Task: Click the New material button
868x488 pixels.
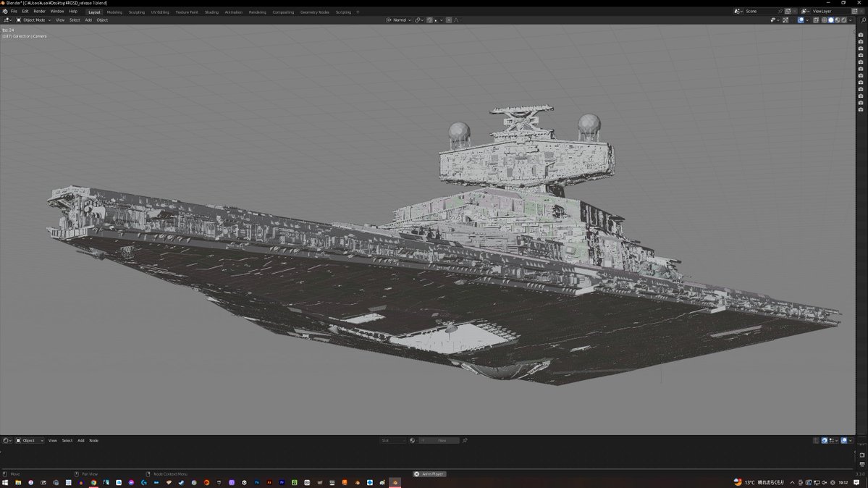Action: click(x=439, y=440)
